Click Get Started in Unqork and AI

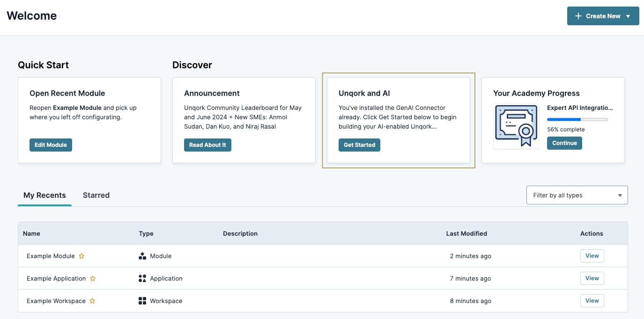[x=359, y=145]
